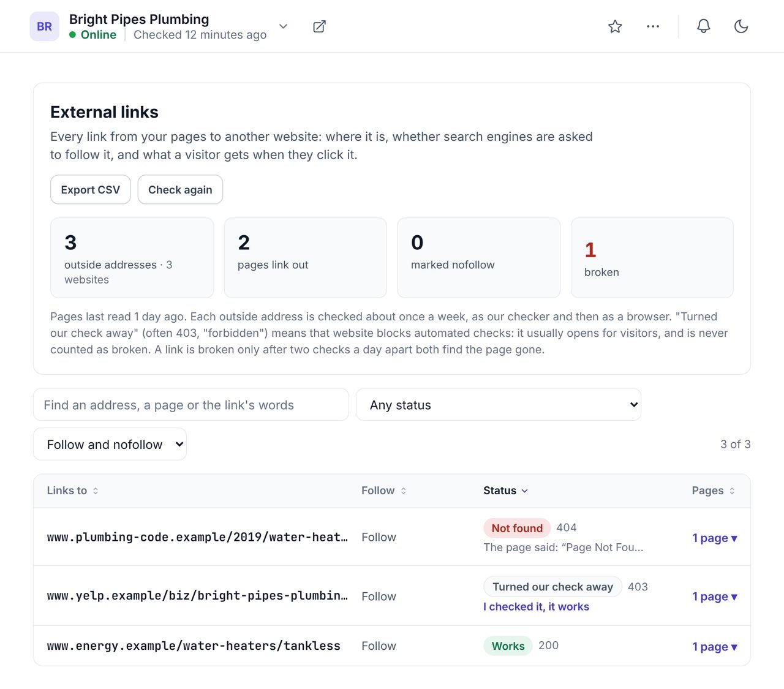Screen dimensions: 784x689
Task: Expand the 1 page list for energy.example row
Action: 715,647
